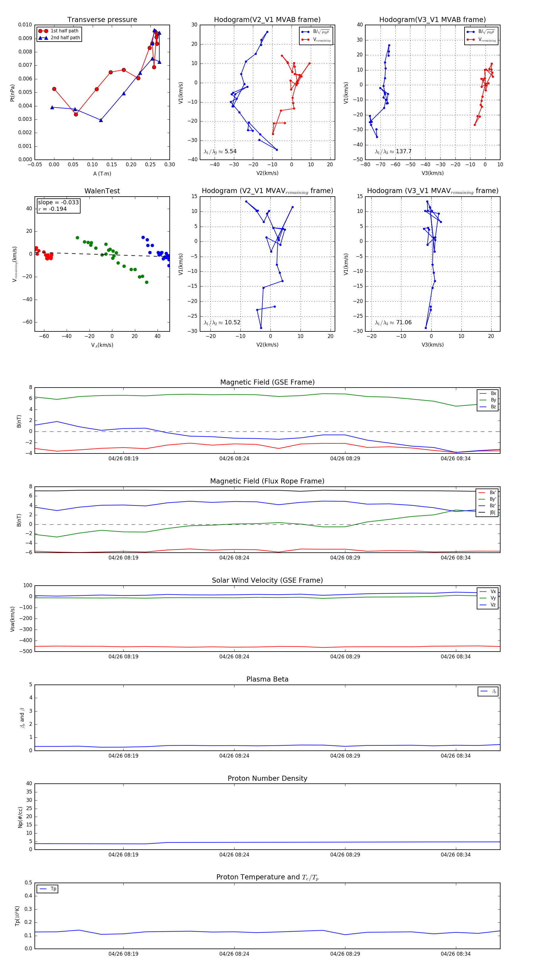Click the 'V2(km/s)' x-axis label in MVAV hodogram
Image resolution: width=535 pixels, height=980 pixels.
pos(267,345)
